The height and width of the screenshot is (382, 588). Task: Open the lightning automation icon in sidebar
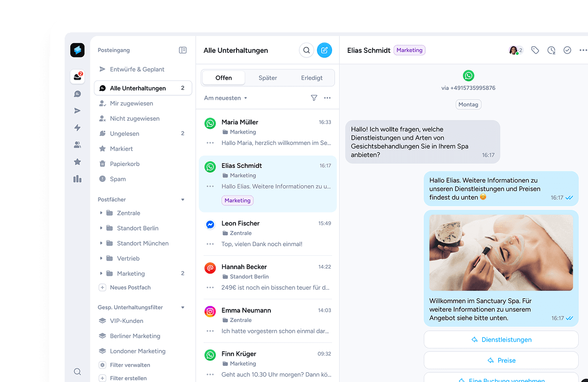[77, 128]
